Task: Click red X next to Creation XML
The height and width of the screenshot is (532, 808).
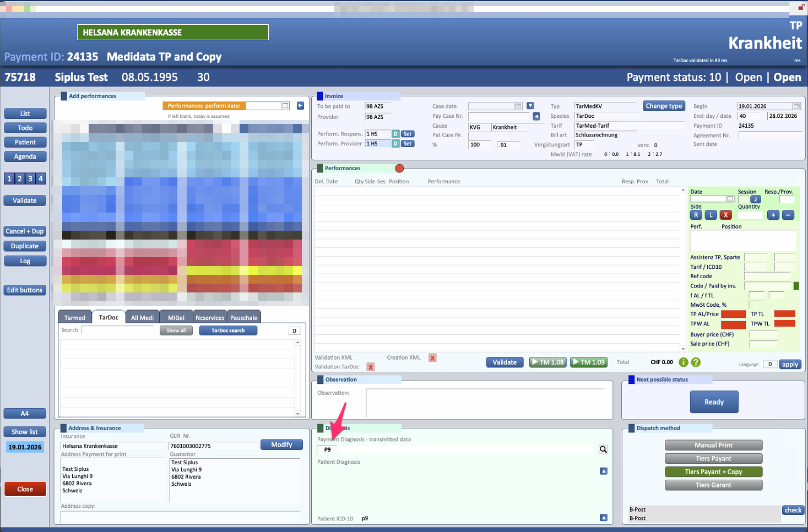Action: 433,358
